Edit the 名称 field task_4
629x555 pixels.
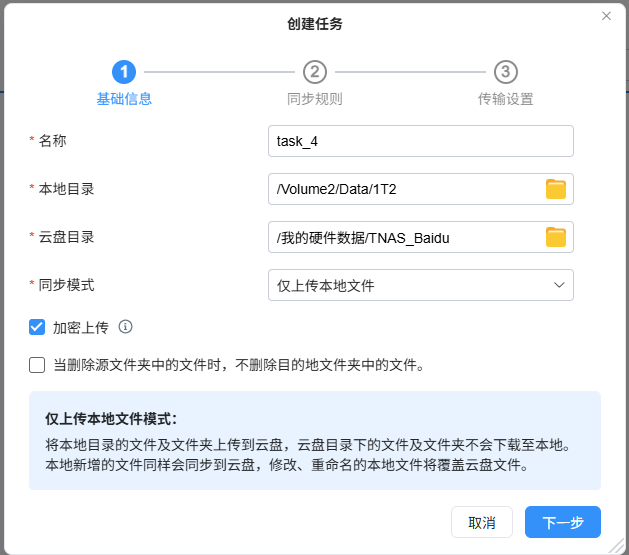point(421,141)
